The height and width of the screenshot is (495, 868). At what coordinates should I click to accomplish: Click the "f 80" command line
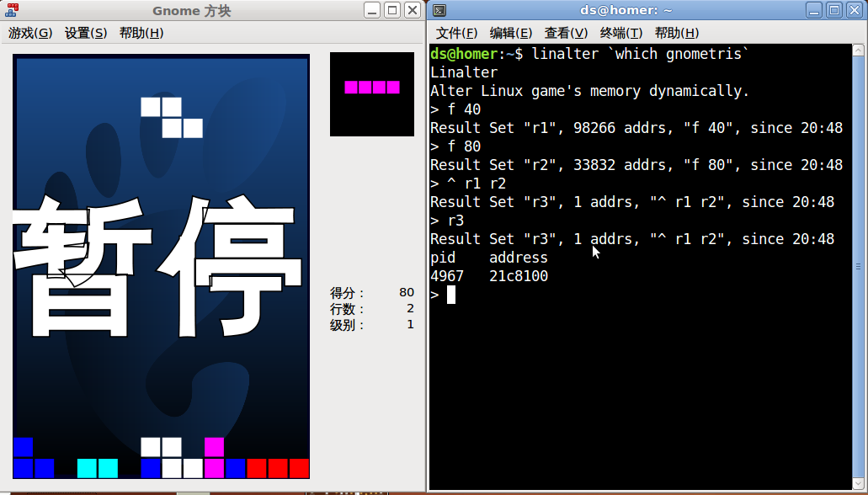(x=455, y=146)
